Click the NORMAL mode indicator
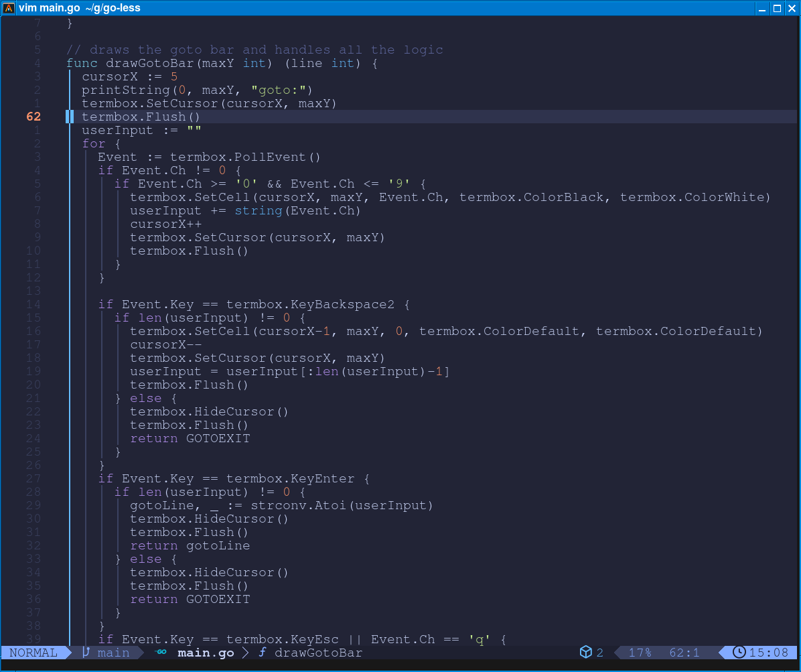The image size is (801, 672). point(33,653)
